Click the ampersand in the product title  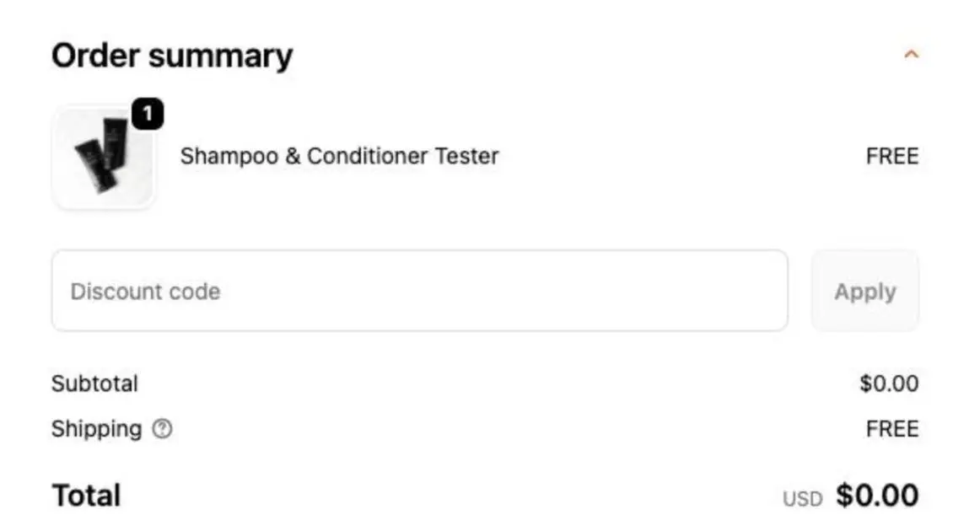point(293,157)
